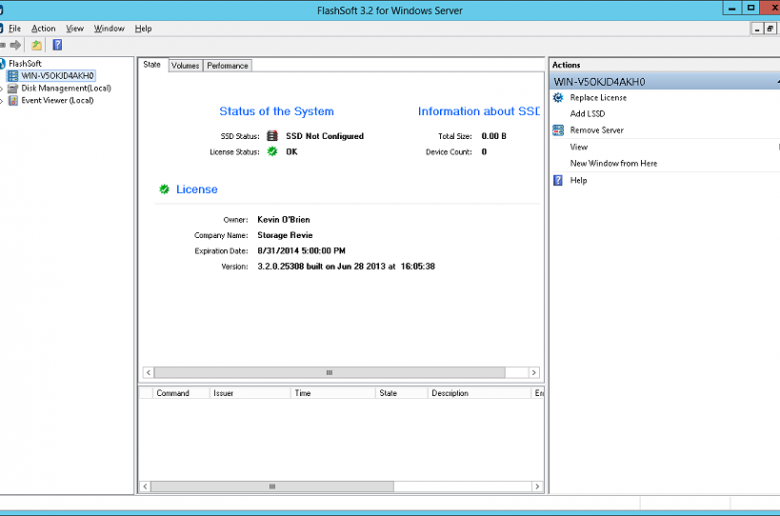Click the Issuer column header
This screenshot has height=516, width=780.
coord(250,393)
